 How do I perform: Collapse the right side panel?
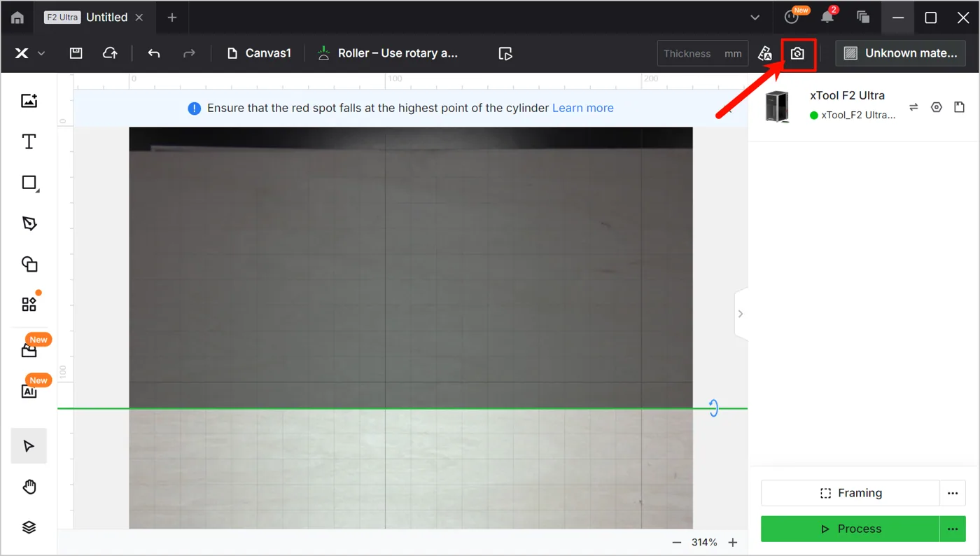[741, 314]
